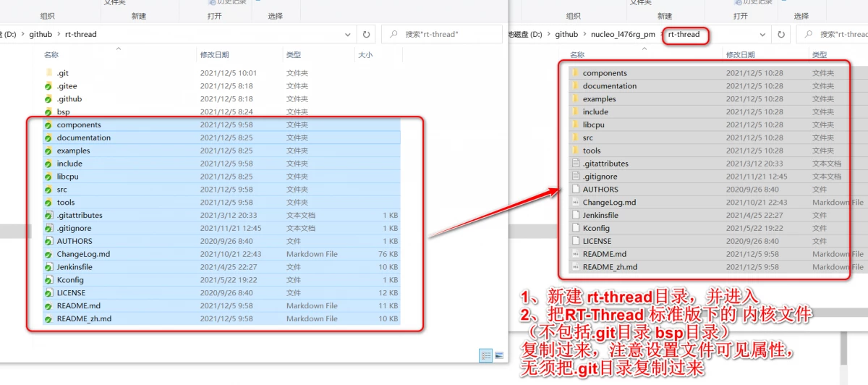This screenshot has width=868, height=385.
Task: Select libcpu folder name in right window
Action: [594, 125]
